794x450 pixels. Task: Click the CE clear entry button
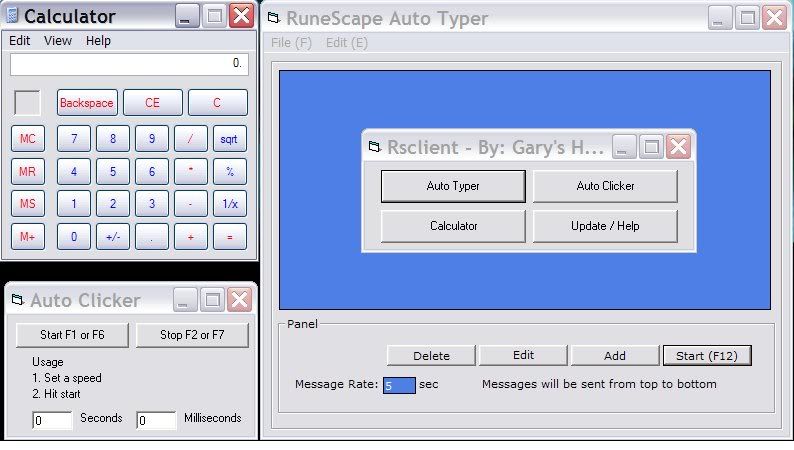click(152, 103)
